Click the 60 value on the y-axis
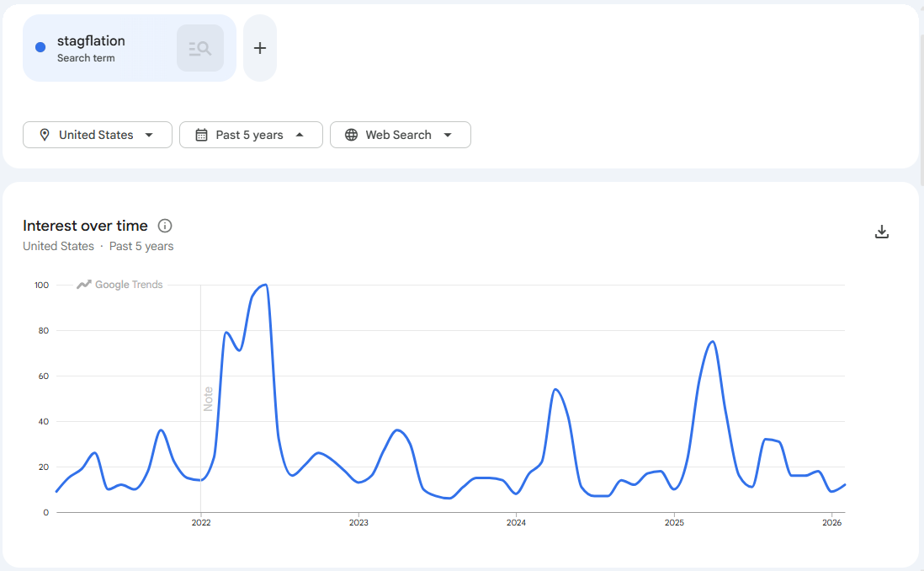The image size is (924, 571). (x=44, y=376)
